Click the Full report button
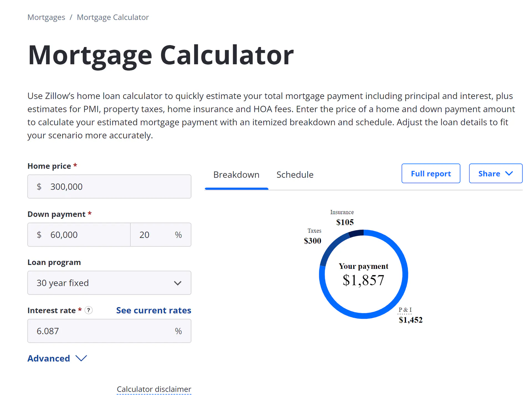This screenshot has width=532, height=408. (431, 174)
